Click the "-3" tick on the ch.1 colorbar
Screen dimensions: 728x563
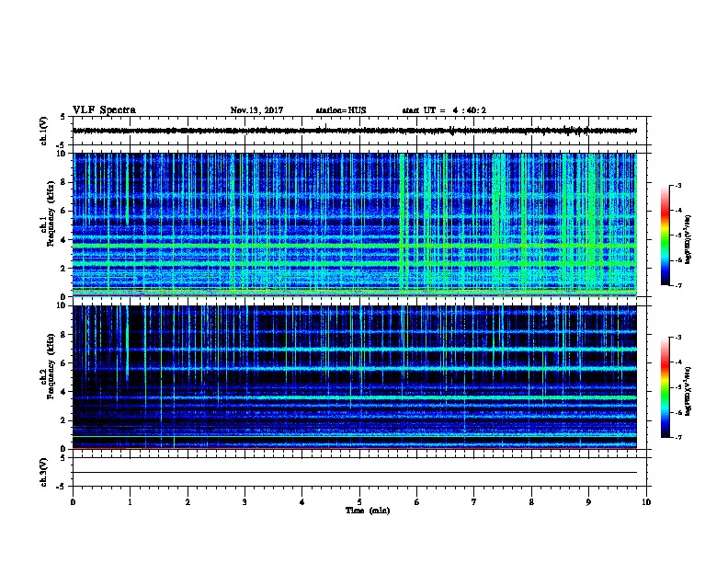pos(678,185)
